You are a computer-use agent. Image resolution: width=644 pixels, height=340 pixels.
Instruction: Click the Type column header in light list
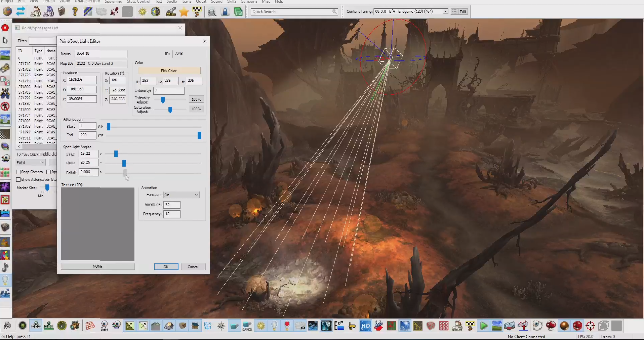38,51
